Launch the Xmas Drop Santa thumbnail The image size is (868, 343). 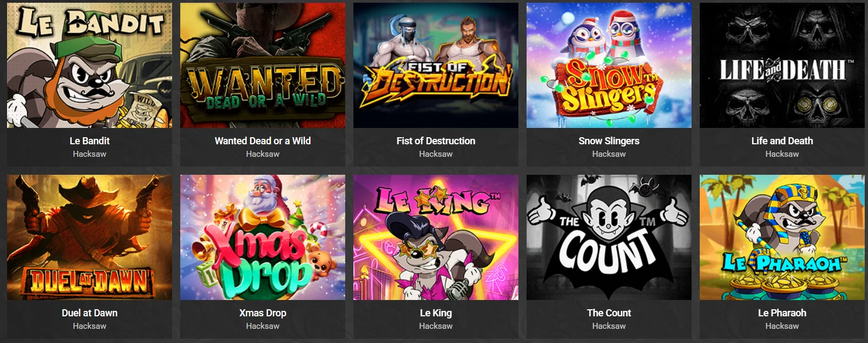tap(262, 237)
